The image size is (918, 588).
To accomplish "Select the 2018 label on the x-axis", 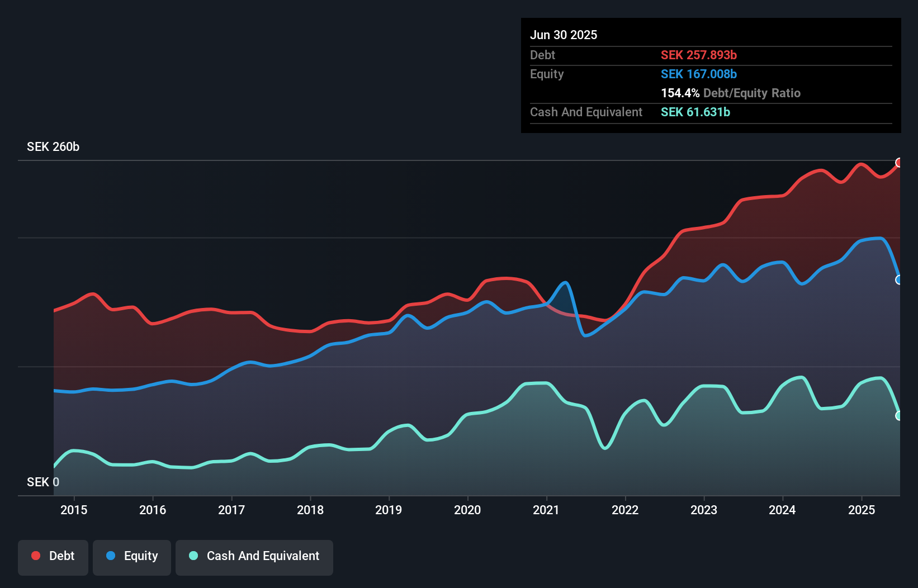I will 310,510.
